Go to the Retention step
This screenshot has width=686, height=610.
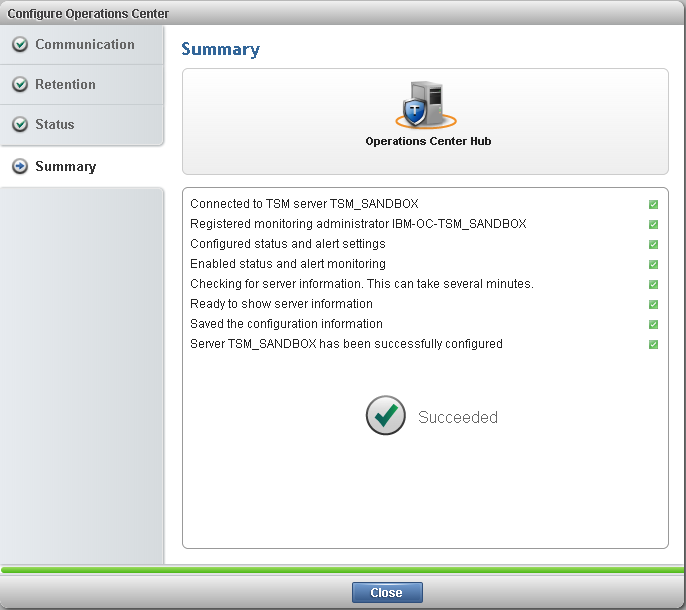65,85
